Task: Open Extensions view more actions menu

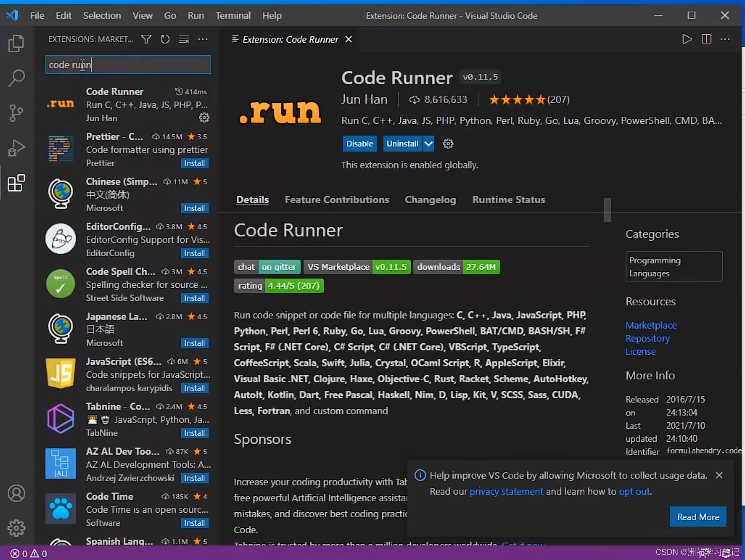Action: 203,39
